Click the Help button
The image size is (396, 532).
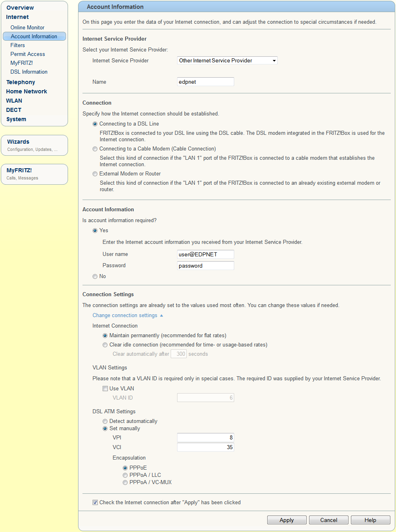tap(371, 520)
